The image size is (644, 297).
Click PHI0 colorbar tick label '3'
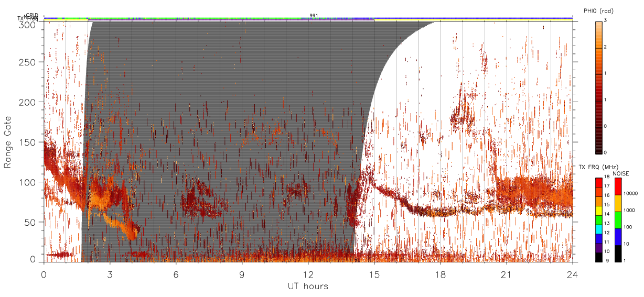point(606,21)
